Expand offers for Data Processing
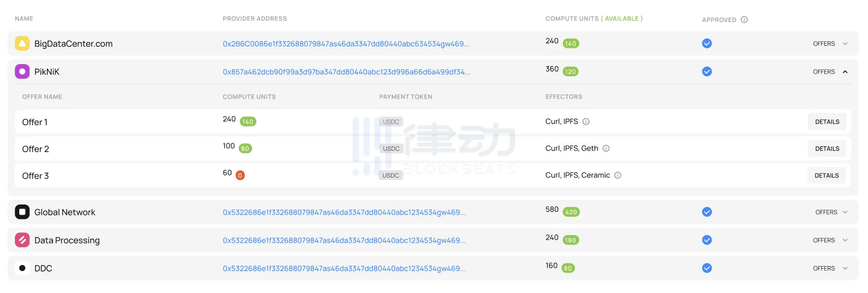Image resolution: width=868 pixels, height=293 pixels. [830, 240]
